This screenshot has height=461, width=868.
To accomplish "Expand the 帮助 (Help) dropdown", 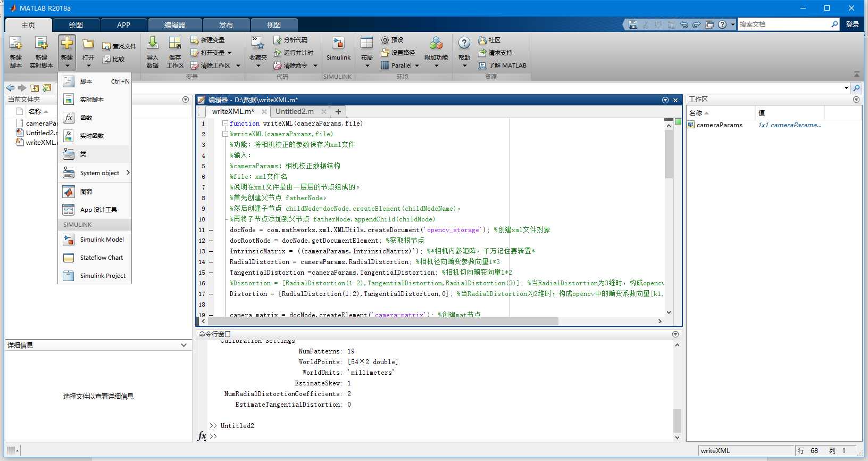I will 464,66.
